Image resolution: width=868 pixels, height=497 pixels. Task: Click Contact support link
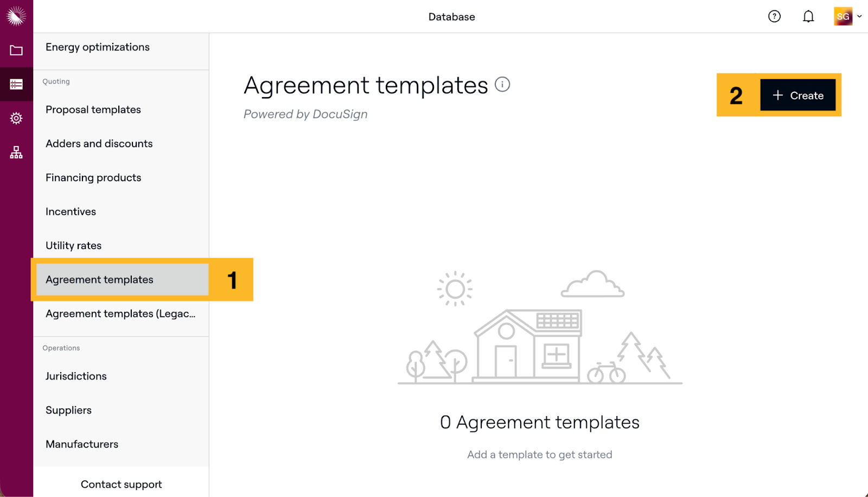pos(121,484)
